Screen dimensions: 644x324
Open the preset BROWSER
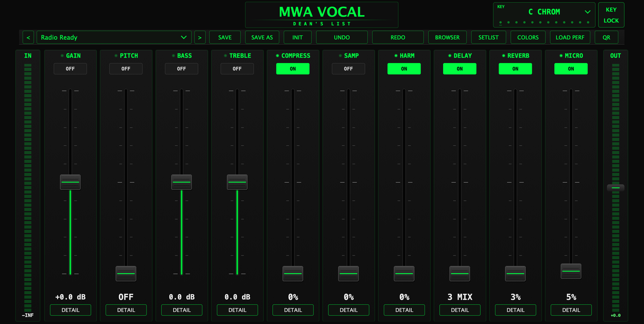pos(447,37)
